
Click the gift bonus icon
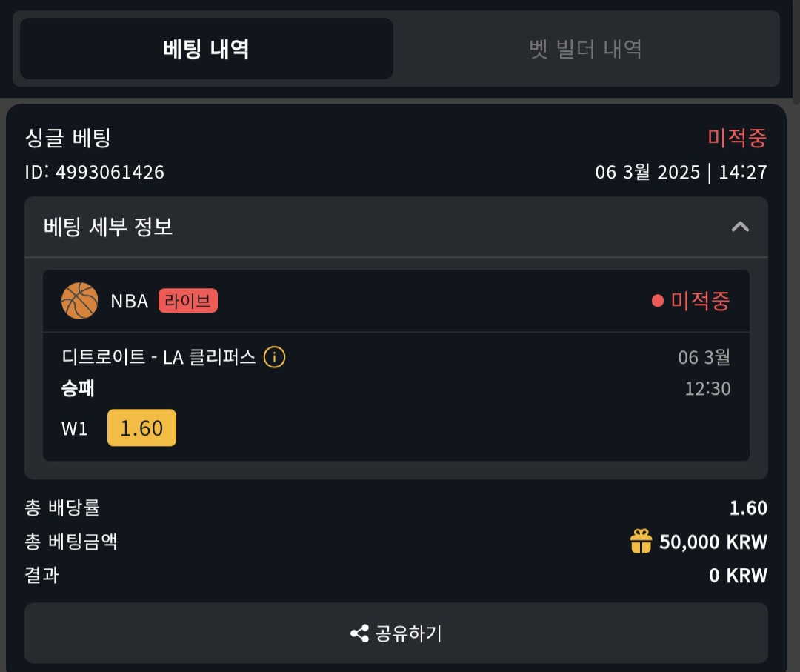pos(641,542)
